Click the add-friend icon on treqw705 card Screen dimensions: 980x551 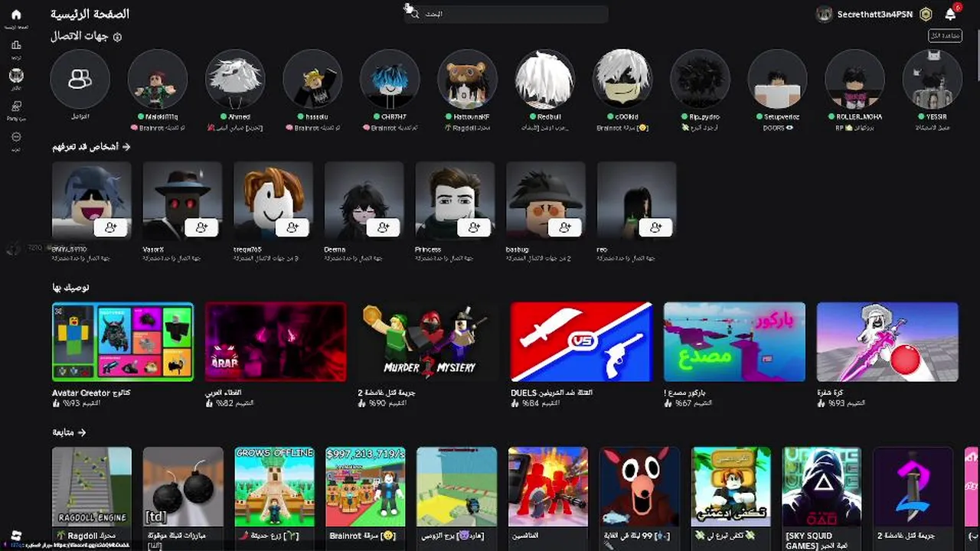[x=292, y=227]
